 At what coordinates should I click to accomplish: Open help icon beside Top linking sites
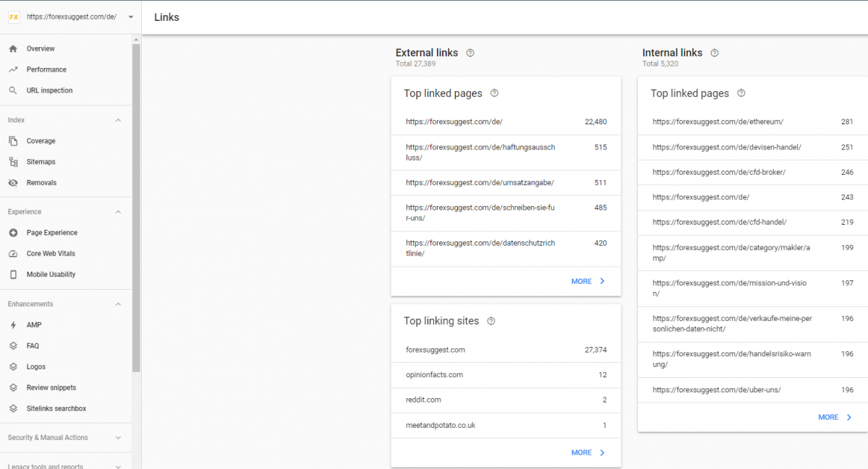pyautogui.click(x=491, y=321)
